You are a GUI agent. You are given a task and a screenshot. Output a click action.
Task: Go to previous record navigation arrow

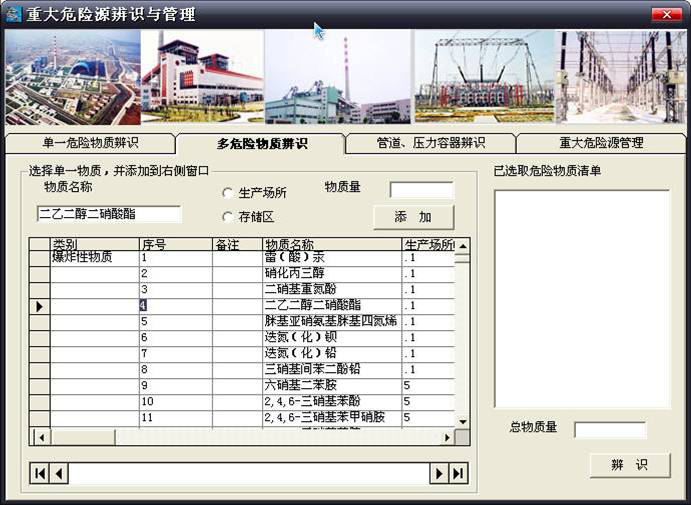[x=59, y=473]
